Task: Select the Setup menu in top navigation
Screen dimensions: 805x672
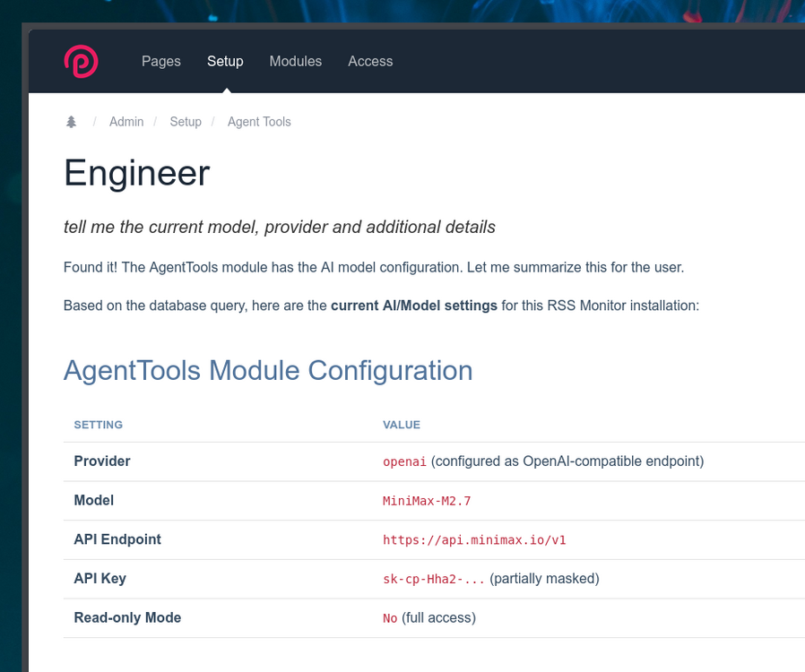Action: (225, 61)
